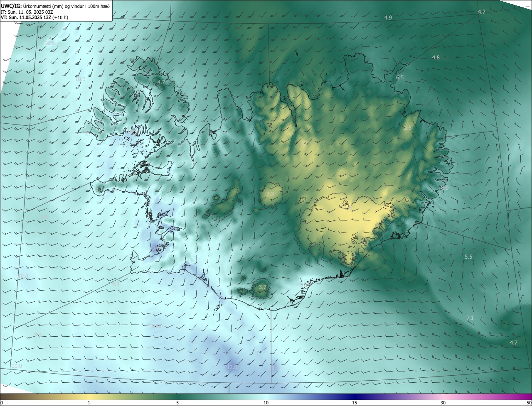
Task: Click the 15 tick on the colour scale
Action: 355,403
